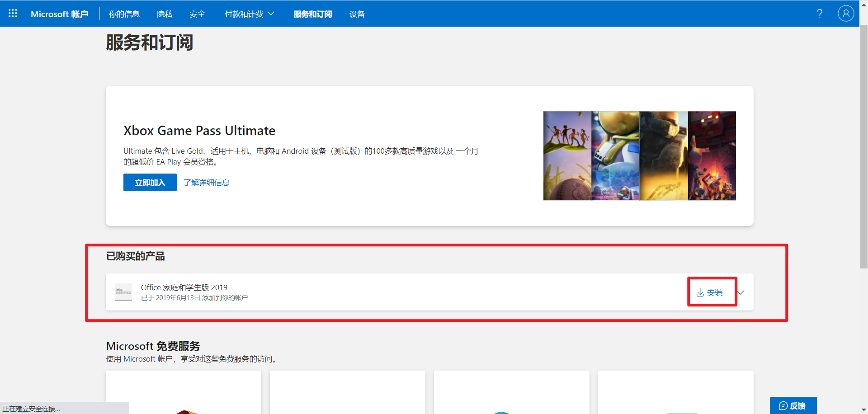Click 安装 for Office 2019

click(710, 292)
